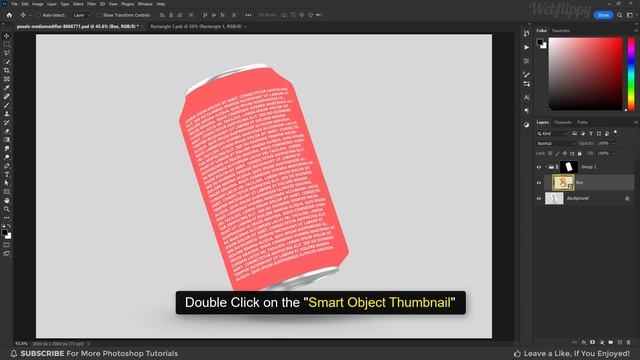Hide the Box layer visibility eye
This screenshot has width=640, height=360.
pyautogui.click(x=539, y=182)
